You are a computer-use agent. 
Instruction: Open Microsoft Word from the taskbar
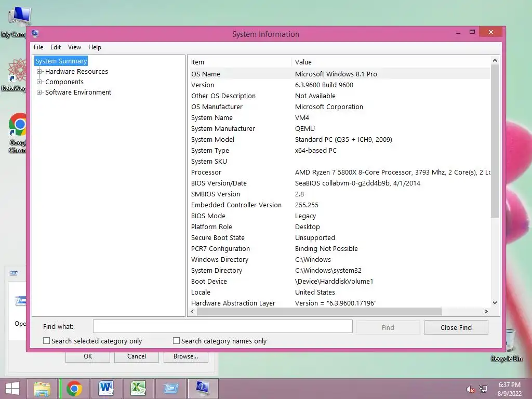106,389
